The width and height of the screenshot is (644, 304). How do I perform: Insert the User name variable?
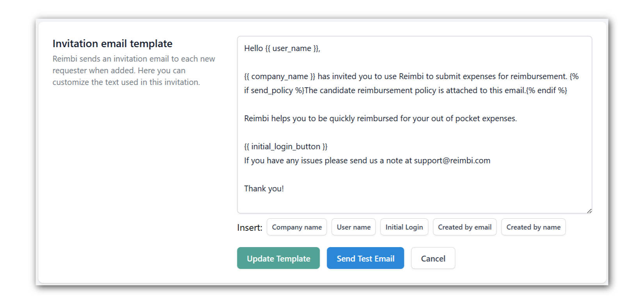point(354,227)
